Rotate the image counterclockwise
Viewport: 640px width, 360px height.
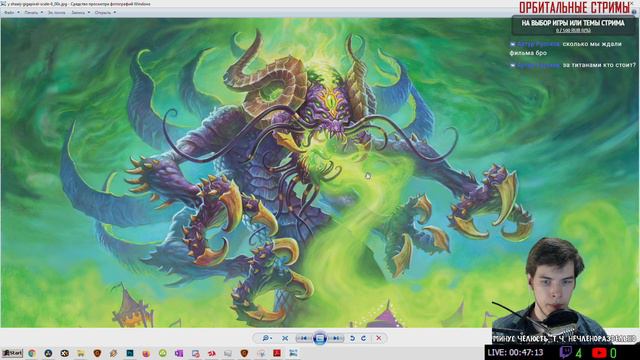352,338
